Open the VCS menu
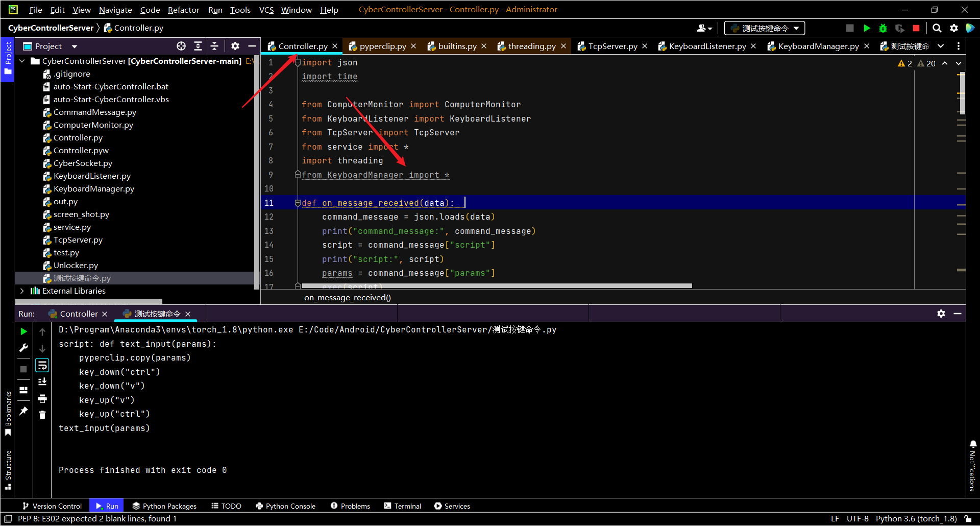 (266, 10)
